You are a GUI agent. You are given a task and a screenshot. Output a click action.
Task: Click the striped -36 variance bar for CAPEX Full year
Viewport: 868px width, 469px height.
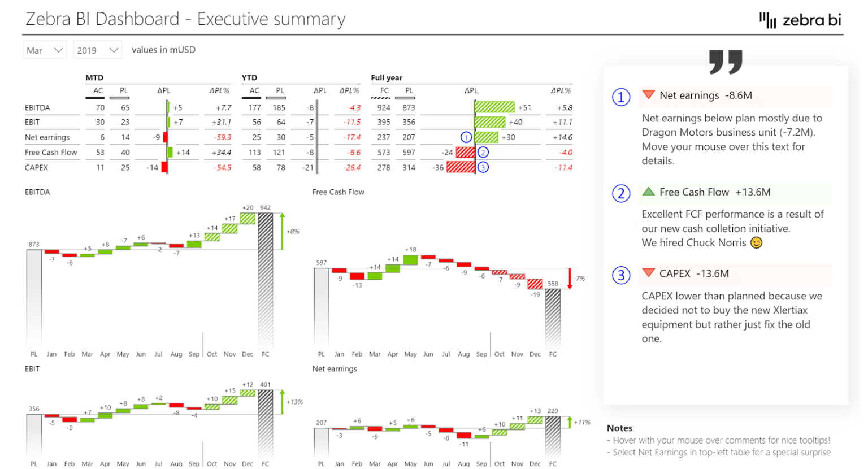[459, 167]
